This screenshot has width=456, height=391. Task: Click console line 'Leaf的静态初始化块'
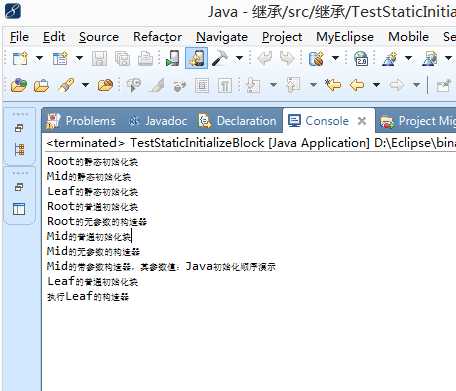pos(92,192)
